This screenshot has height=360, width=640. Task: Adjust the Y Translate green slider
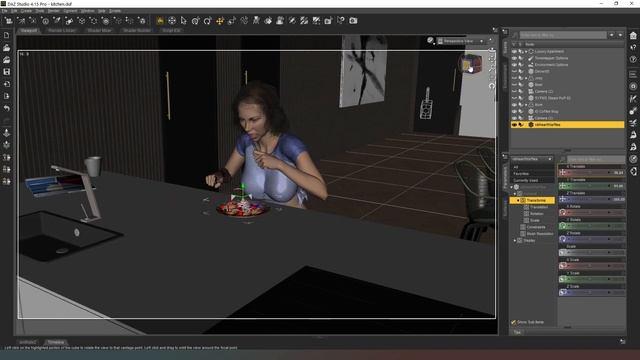click(592, 186)
